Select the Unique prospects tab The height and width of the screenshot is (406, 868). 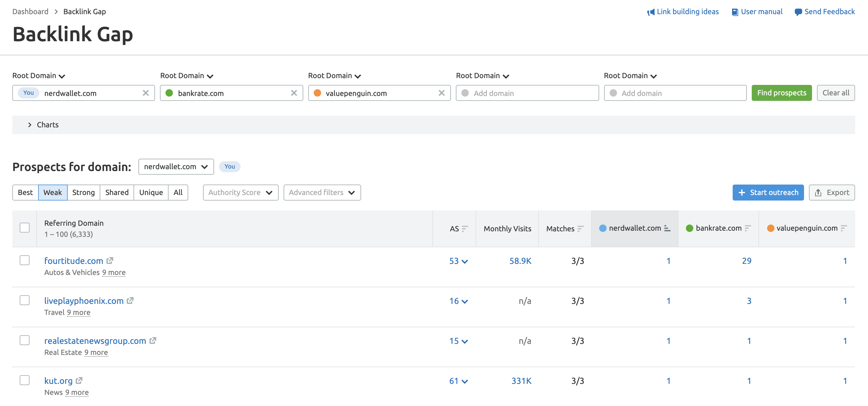click(151, 192)
